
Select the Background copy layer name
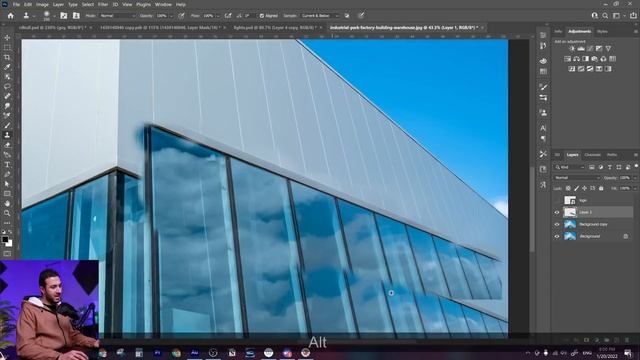[x=593, y=224]
